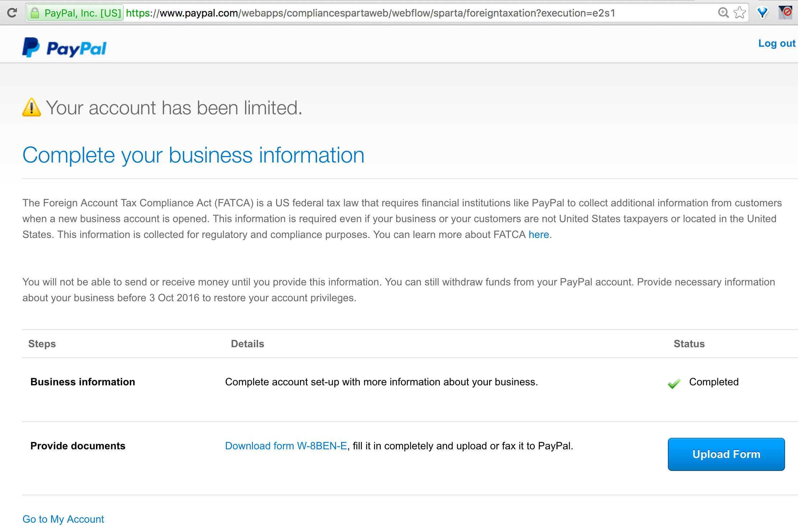Select the Provide documents step label
Viewport: 798px width, 532px height.
tap(78, 446)
